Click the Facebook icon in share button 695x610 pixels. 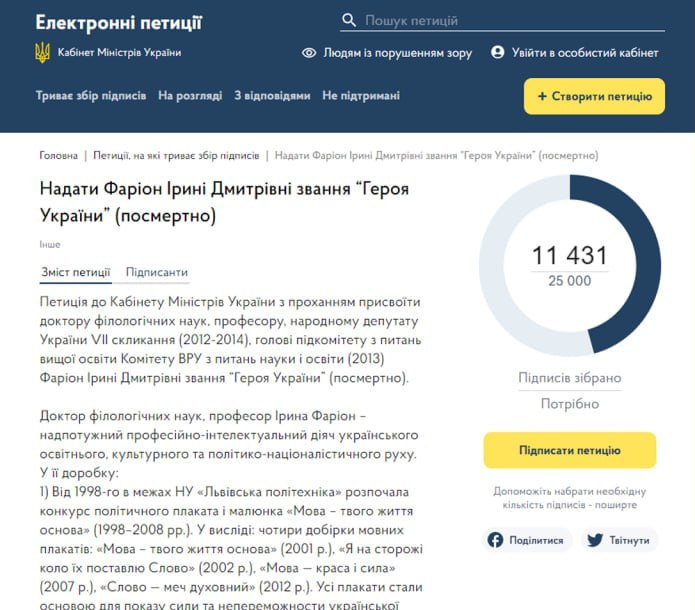tap(495, 540)
